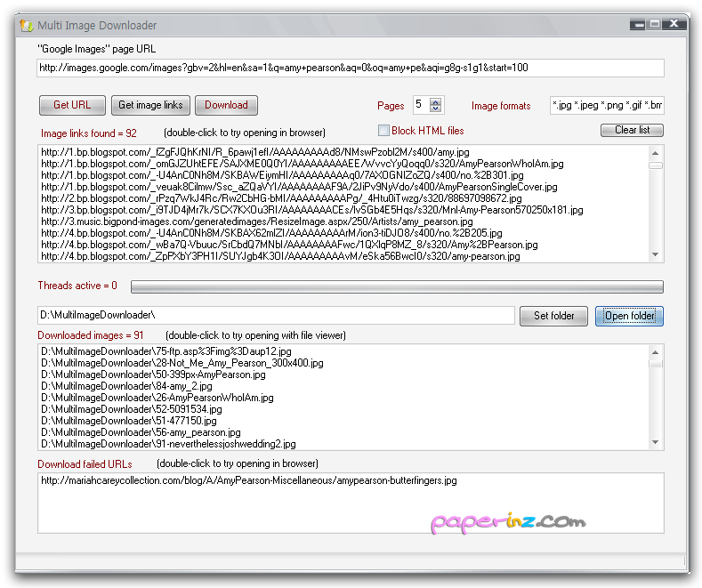Select link ending no.%2B205.jpg
Image resolution: width=702 pixels, height=588 pixels.
coord(271,233)
